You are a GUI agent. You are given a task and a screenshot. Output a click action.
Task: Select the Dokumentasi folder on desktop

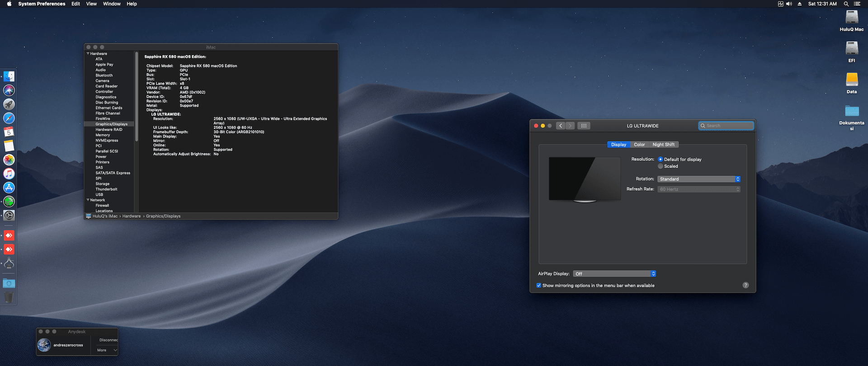pyautogui.click(x=852, y=111)
